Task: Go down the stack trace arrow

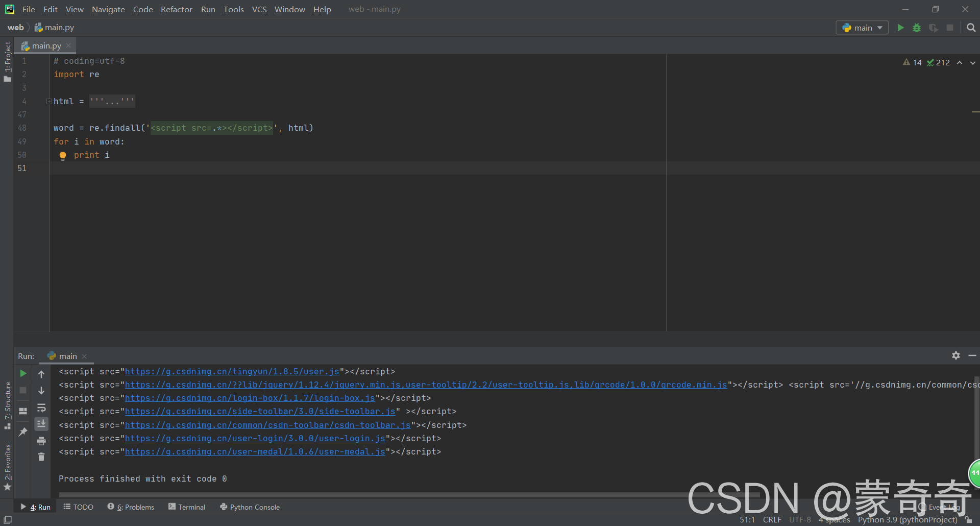Action: tap(41, 391)
